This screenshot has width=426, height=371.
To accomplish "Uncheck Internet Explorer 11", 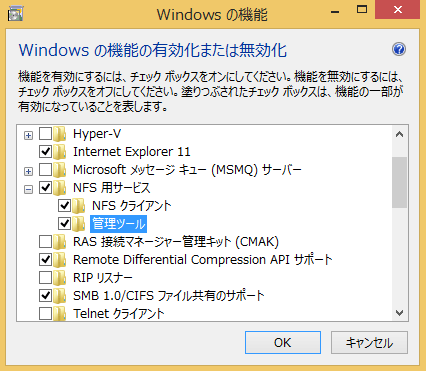I will click(45, 152).
